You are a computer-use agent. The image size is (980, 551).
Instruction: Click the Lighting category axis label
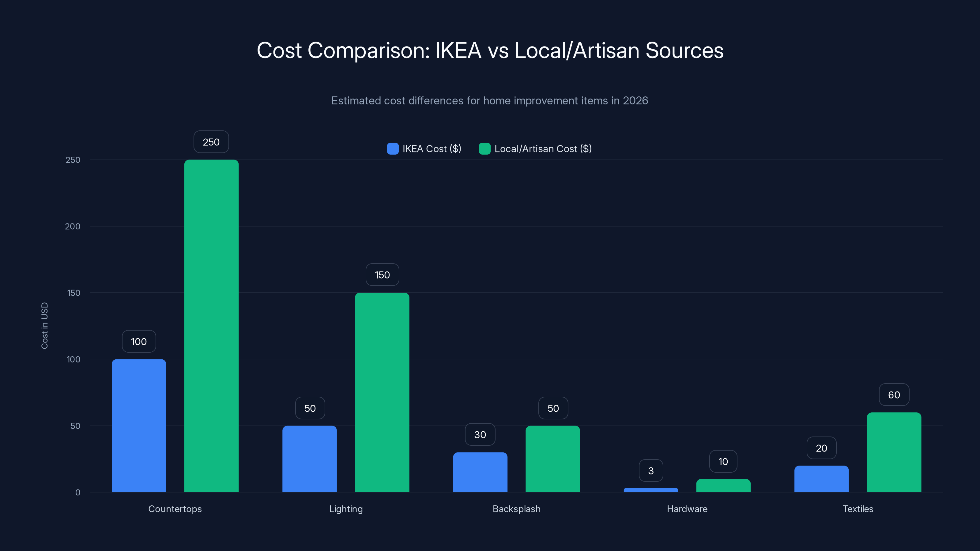coord(346,509)
